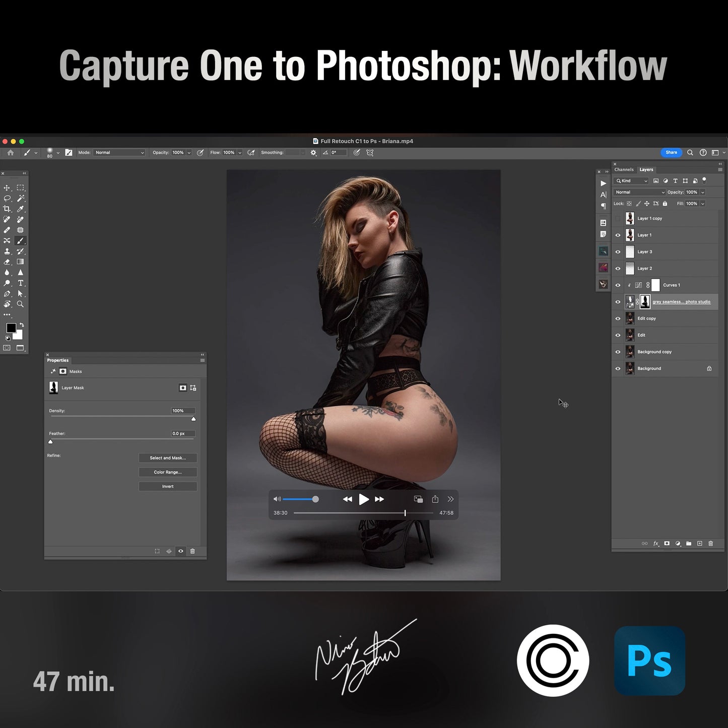
Task: Hide the Curves 1 adjustment layer
Action: (x=618, y=285)
